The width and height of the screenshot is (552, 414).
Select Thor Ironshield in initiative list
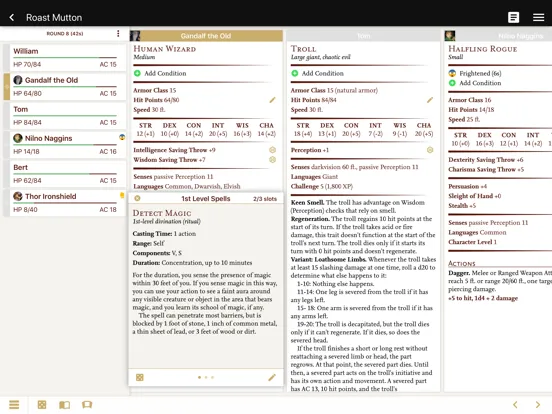[65, 203]
